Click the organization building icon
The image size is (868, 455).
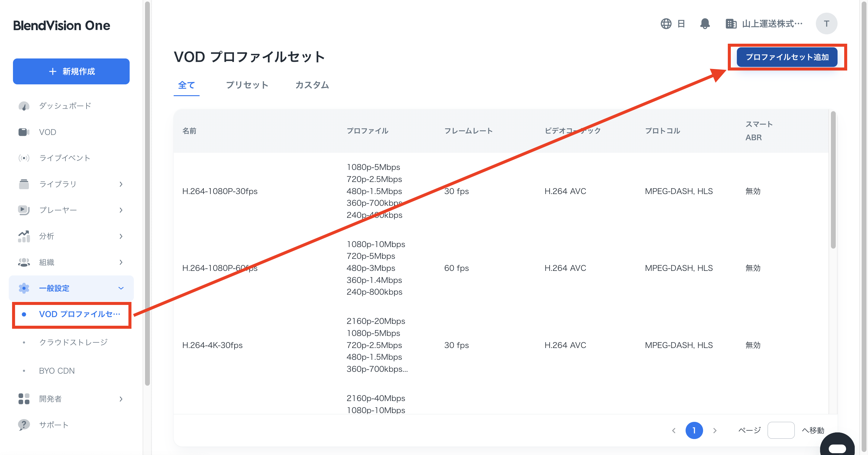click(x=731, y=24)
